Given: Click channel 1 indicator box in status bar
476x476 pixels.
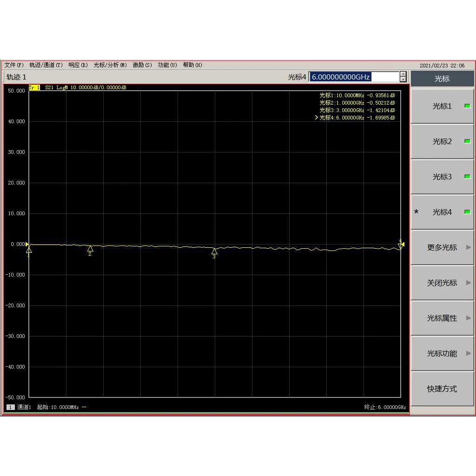Looking at the screenshot, I should (x=10, y=407).
